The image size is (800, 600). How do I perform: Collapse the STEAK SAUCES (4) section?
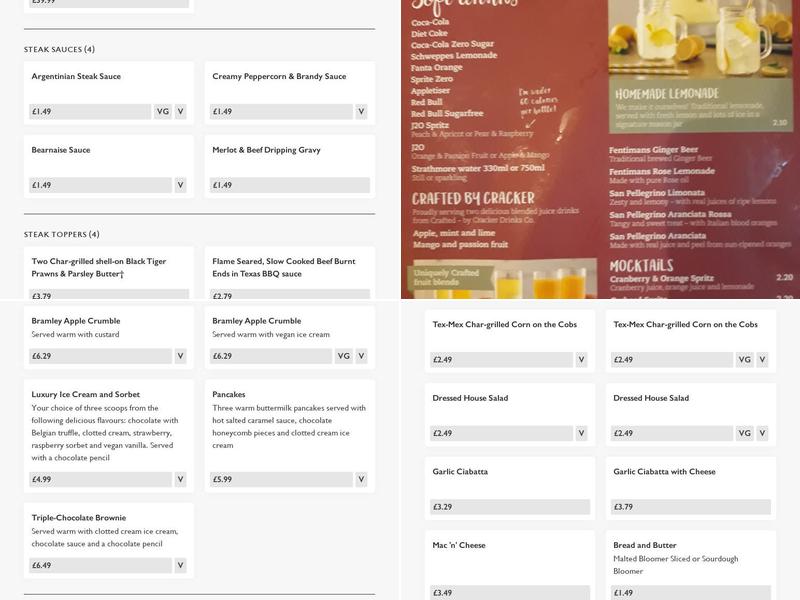(60, 46)
